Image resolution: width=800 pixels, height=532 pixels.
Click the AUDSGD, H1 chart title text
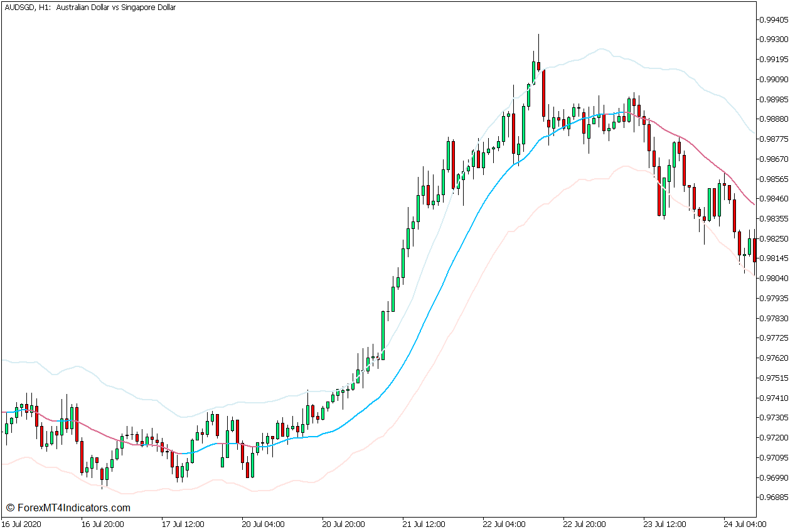[x=89, y=8]
